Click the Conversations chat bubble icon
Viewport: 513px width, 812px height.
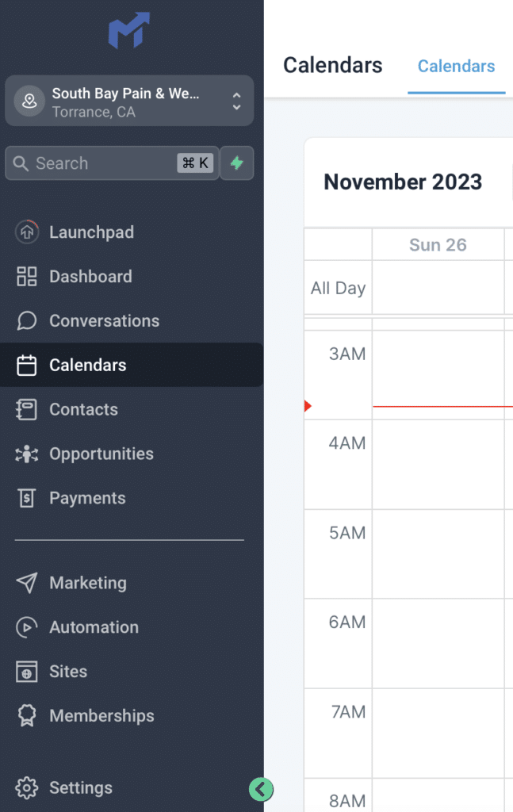tap(27, 321)
